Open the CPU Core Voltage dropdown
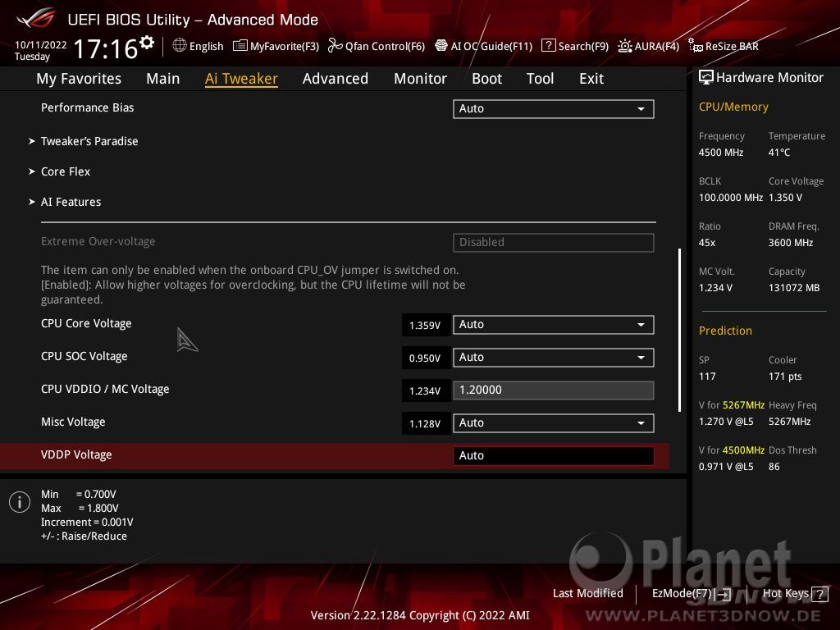 point(554,325)
